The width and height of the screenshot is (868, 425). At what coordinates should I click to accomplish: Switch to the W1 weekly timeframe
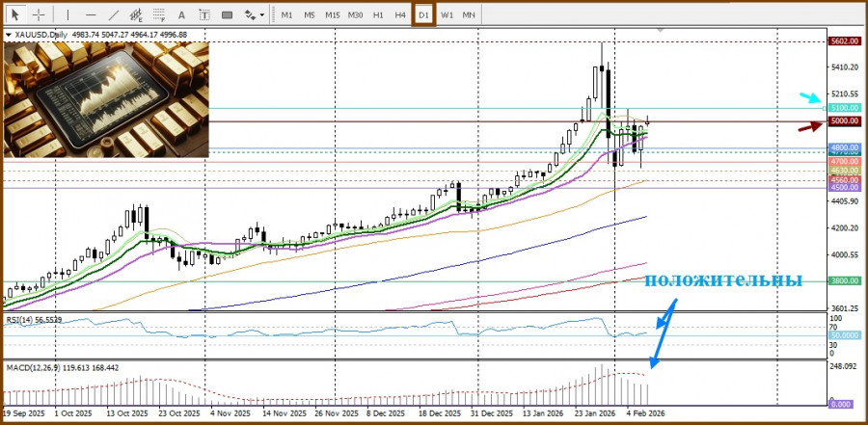[447, 14]
